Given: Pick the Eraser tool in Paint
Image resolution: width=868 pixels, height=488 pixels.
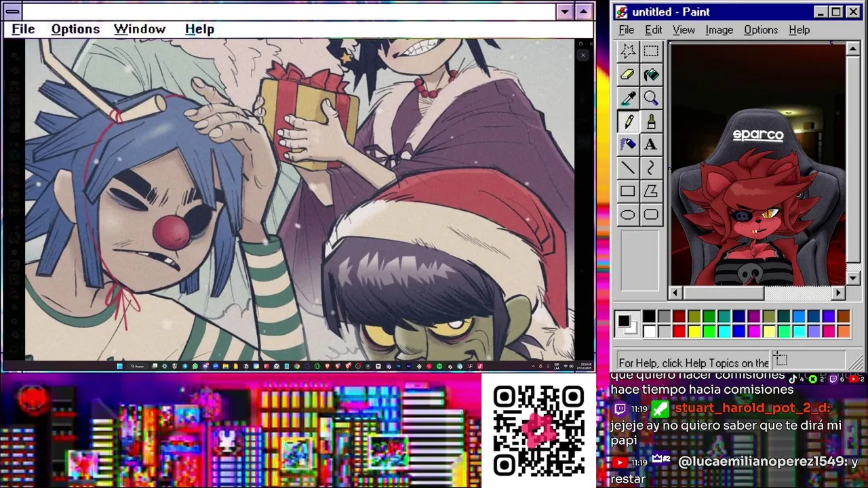Looking at the screenshot, I should pyautogui.click(x=628, y=75).
